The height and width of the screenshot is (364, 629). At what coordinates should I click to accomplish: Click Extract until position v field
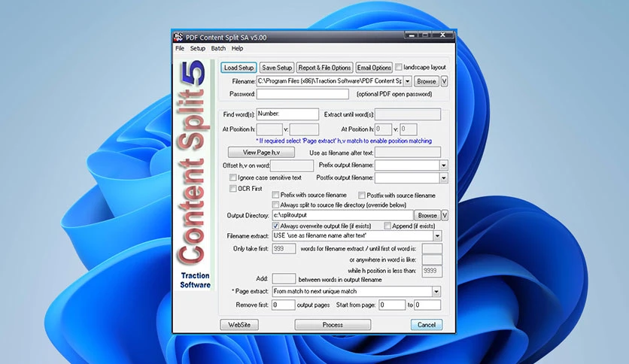[409, 129]
